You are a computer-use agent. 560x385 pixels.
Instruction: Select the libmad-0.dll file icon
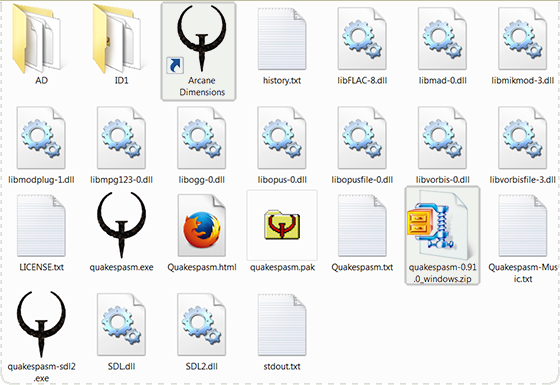click(x=442, y=39)
